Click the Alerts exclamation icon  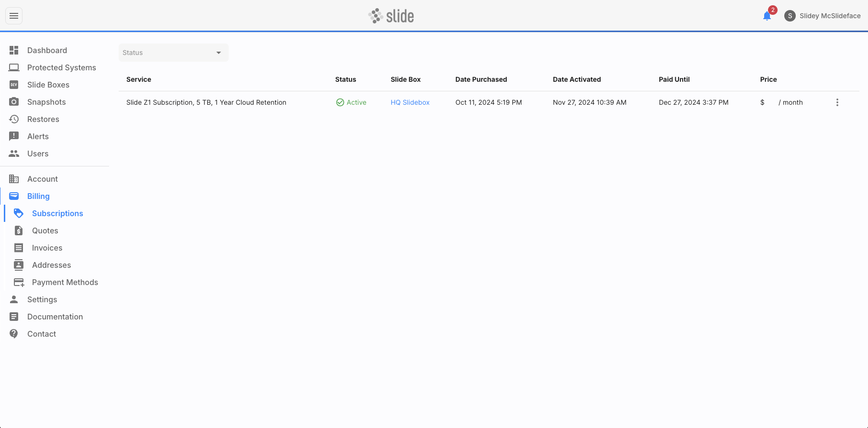[14, 136]
